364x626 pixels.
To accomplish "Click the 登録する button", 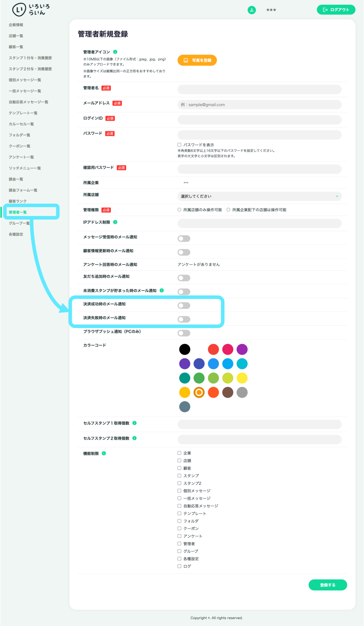I will (x=328, y=585).
